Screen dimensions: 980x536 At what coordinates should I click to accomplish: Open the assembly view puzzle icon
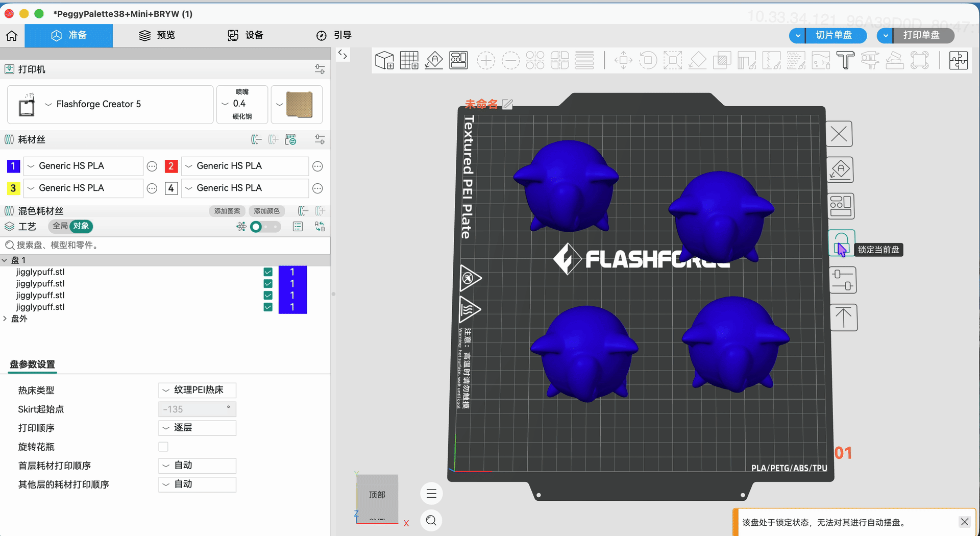[x=959, y=60]
